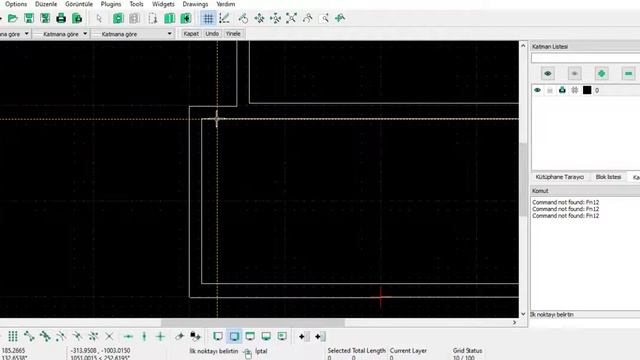This screenshot has width=640, height=360.
Task: Show all layers with eye button
Action: pos(548,73)
